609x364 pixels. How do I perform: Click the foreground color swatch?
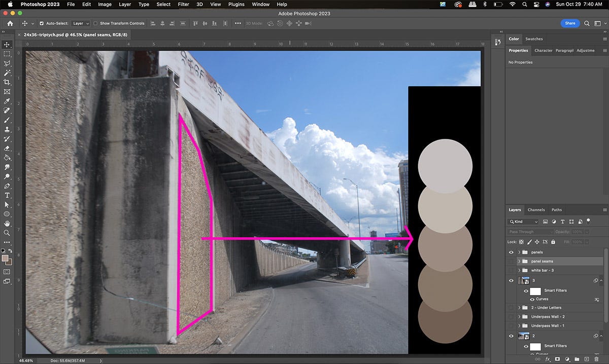point(6,259)
